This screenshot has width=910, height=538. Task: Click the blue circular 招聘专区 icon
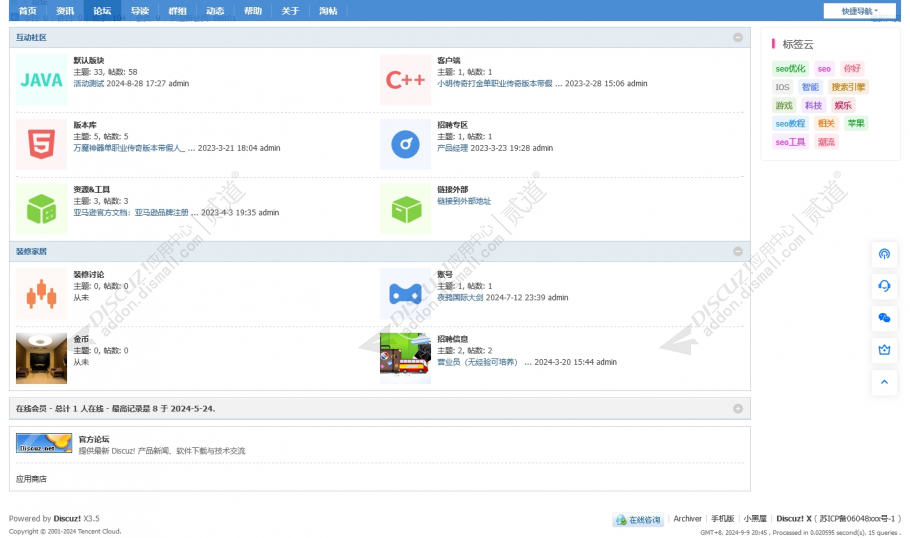(x=405, y=144)
